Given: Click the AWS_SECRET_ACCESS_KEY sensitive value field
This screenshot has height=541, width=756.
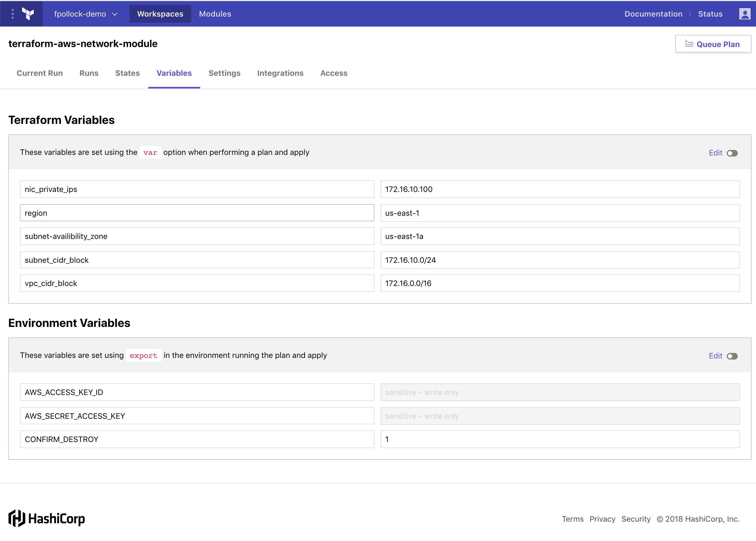Looking at the screenshot, I should point(559,416).
